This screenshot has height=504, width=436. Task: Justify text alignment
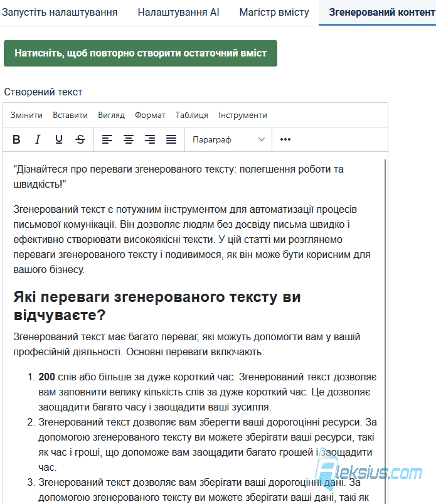pyautogui.click(x=171, y=139)
